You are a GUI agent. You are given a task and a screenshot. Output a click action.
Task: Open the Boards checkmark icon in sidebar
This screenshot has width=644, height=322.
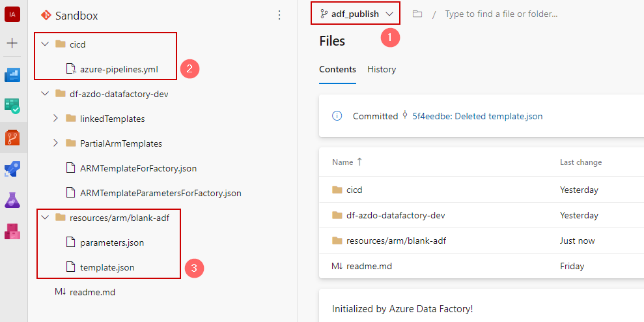click(x=12, y=106)
